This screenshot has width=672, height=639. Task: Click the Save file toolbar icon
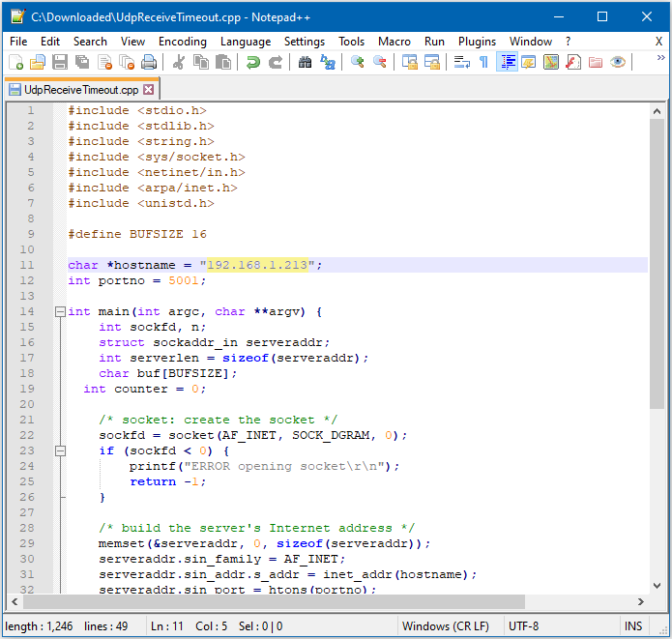tap(60, 62)
